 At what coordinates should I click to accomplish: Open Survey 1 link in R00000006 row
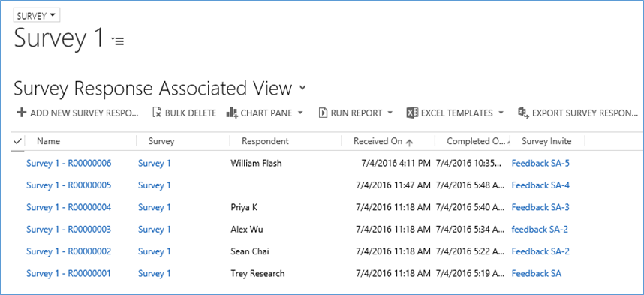(x=155, y=163)
